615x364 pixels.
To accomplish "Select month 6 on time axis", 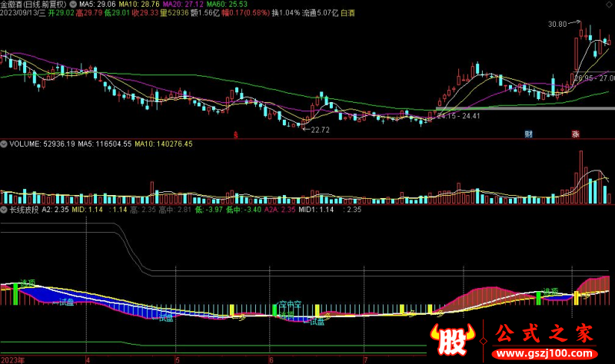I will pos(271,359).
